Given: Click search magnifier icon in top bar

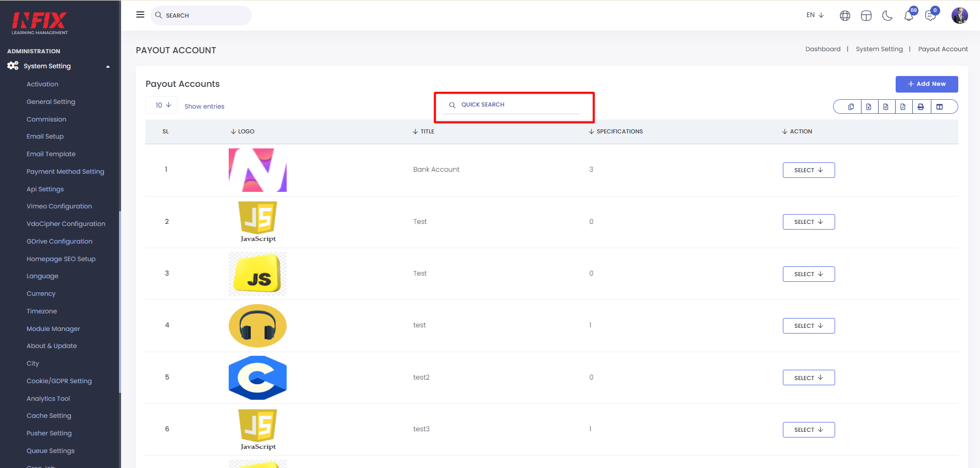Looking at the screenshot, I should [158, 16].
